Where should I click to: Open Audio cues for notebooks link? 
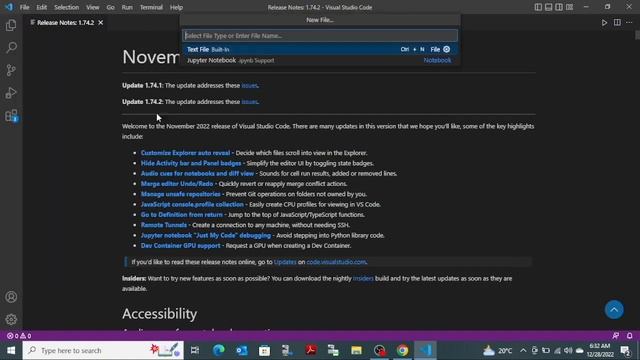coord(197,173)
